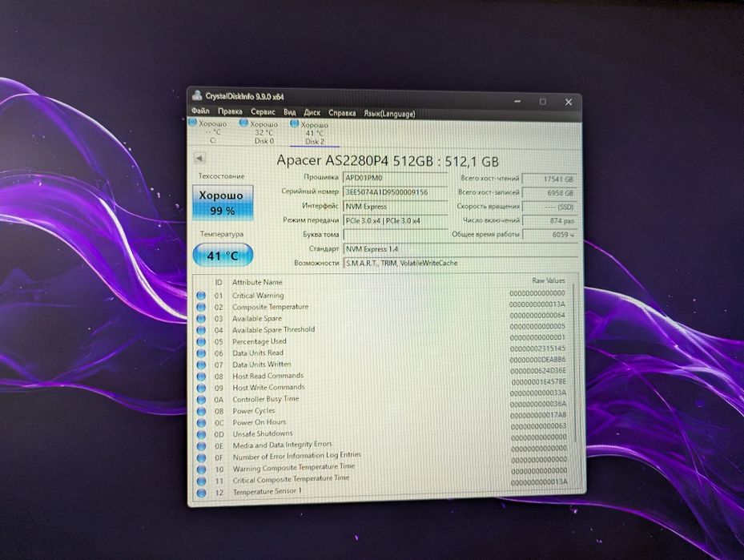744x560 pixels.
Task: Open the Правка menu
Action: pos(230,111)
